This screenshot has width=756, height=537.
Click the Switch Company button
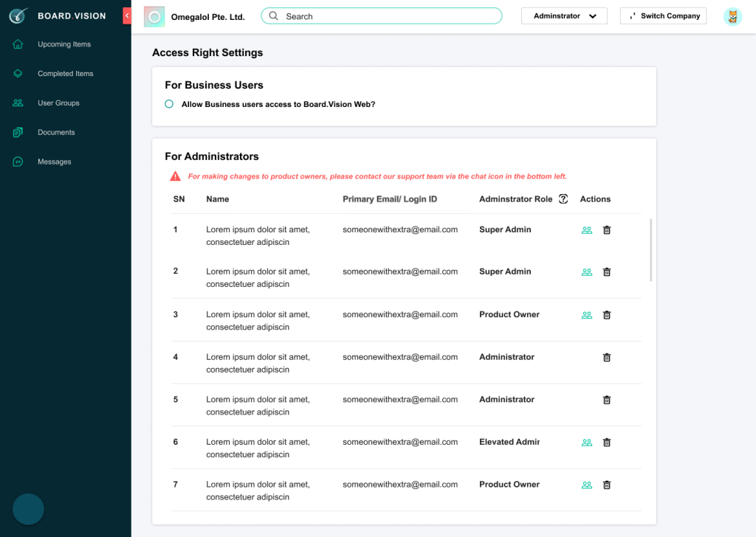[663, 16]
